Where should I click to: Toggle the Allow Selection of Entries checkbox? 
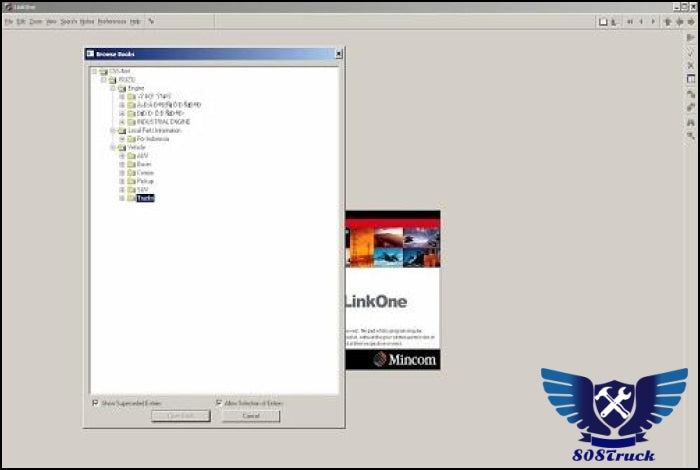pyautogui.click(x=218, y=403)
